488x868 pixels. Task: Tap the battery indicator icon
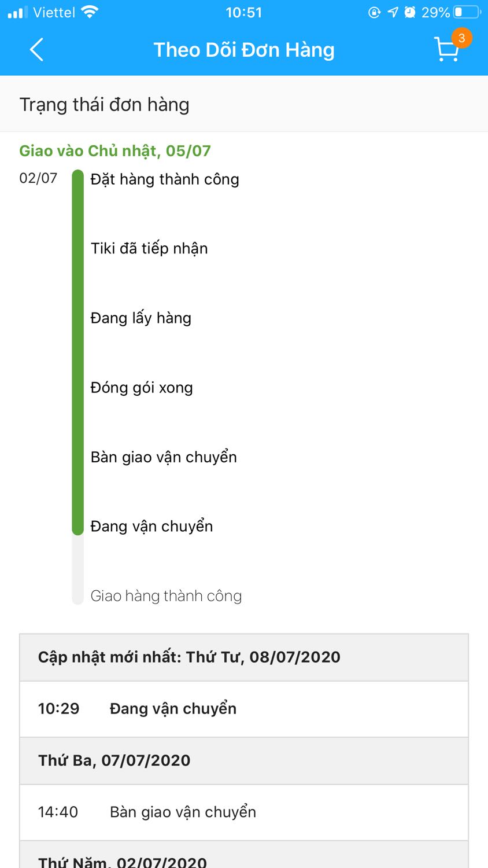click(x=467, y=12)
